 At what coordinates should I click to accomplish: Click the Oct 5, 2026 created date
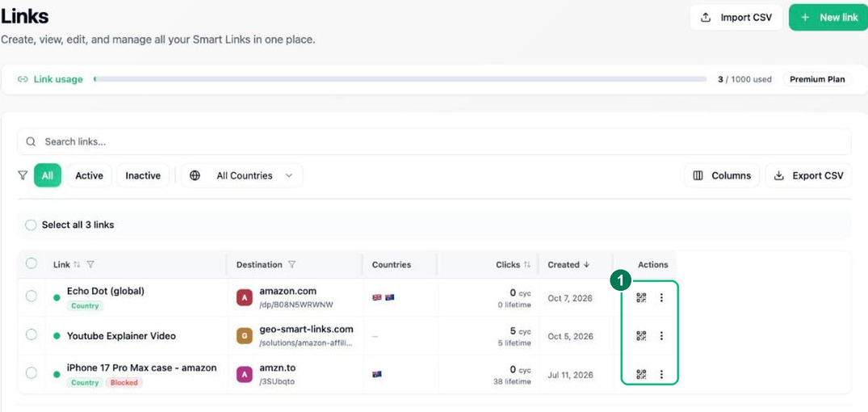tap(569, 336)
